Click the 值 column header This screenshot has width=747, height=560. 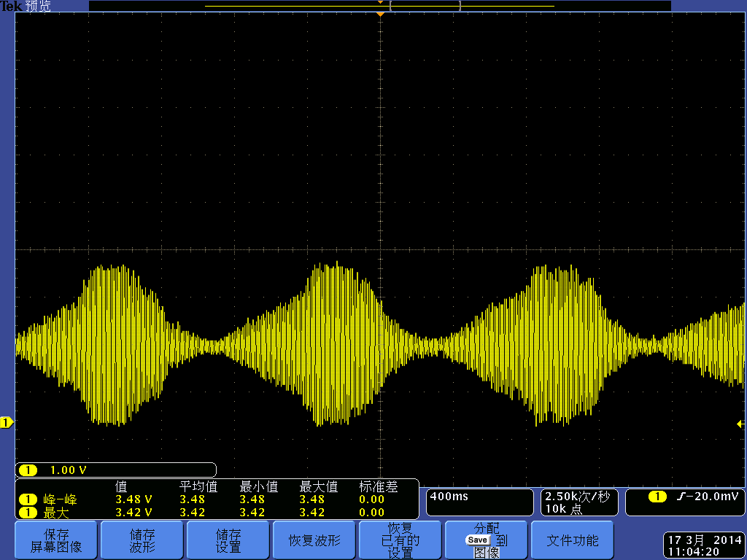coord(121,486)
